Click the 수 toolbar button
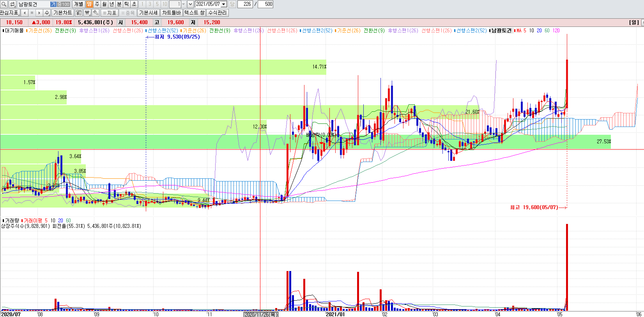Image resolution: width=644 pixels, height=317 pixels. (47, 13)
